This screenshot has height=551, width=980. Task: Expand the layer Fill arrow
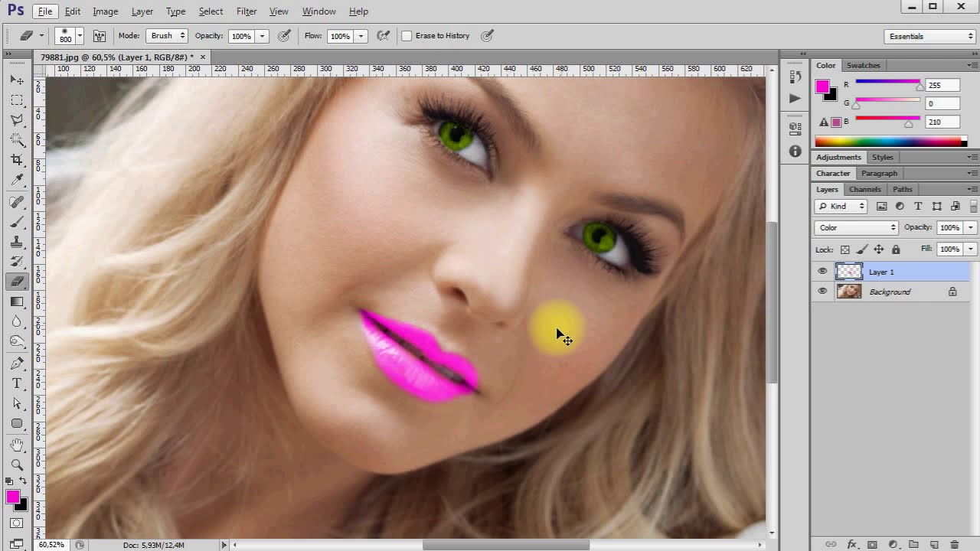[x=970, y=249]
